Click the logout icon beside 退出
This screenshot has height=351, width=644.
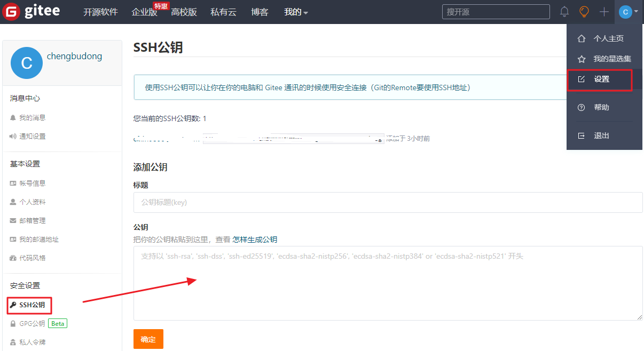coord(582,135)
